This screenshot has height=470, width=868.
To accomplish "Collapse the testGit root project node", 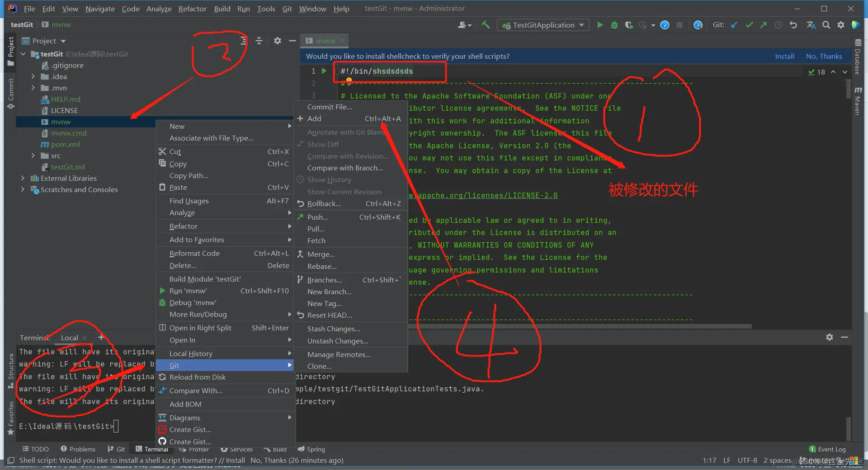I will pos(23,54).
